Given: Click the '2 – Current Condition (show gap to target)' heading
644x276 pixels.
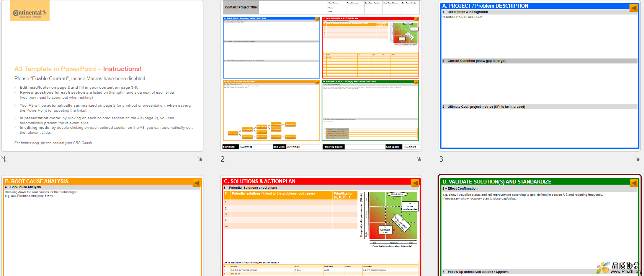Looking at the screenshot, I should [x=474, y=61].
